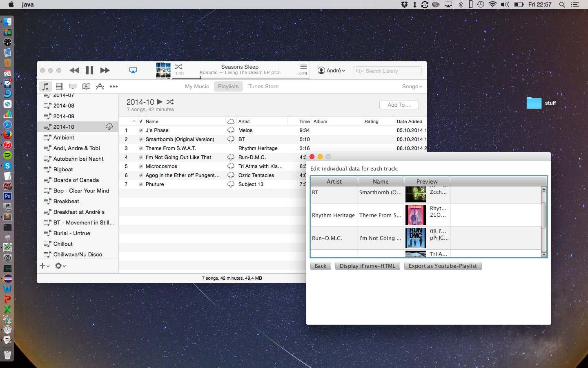Click the Run-D.M.C. preview thumbnail
This screenshot has width=588, height=368.
pos(416,238)
